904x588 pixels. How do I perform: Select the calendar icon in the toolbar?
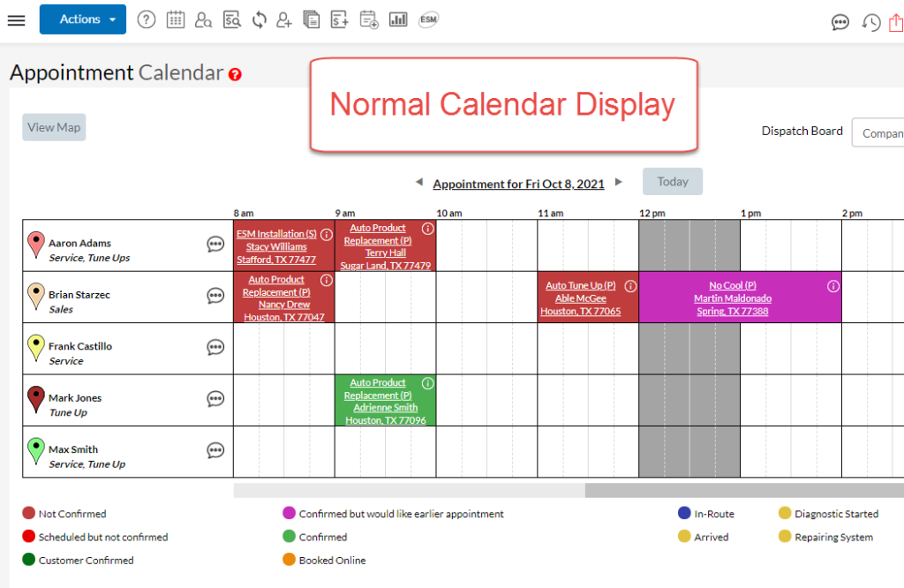click(176, 19)
